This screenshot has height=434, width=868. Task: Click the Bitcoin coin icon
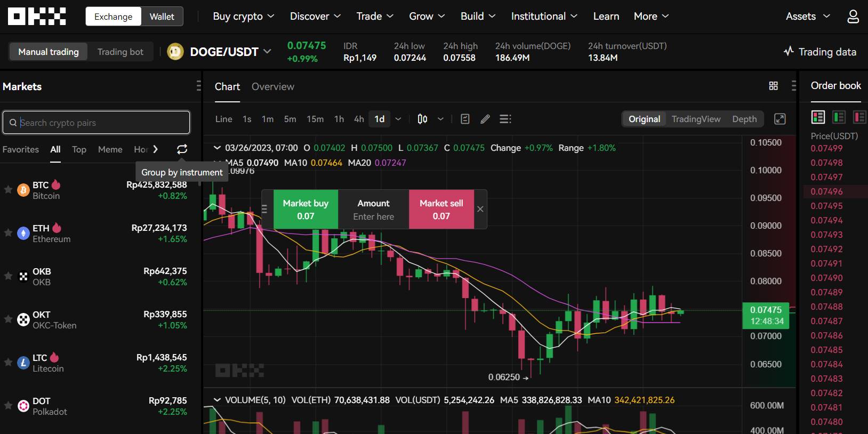click(23, 190)
